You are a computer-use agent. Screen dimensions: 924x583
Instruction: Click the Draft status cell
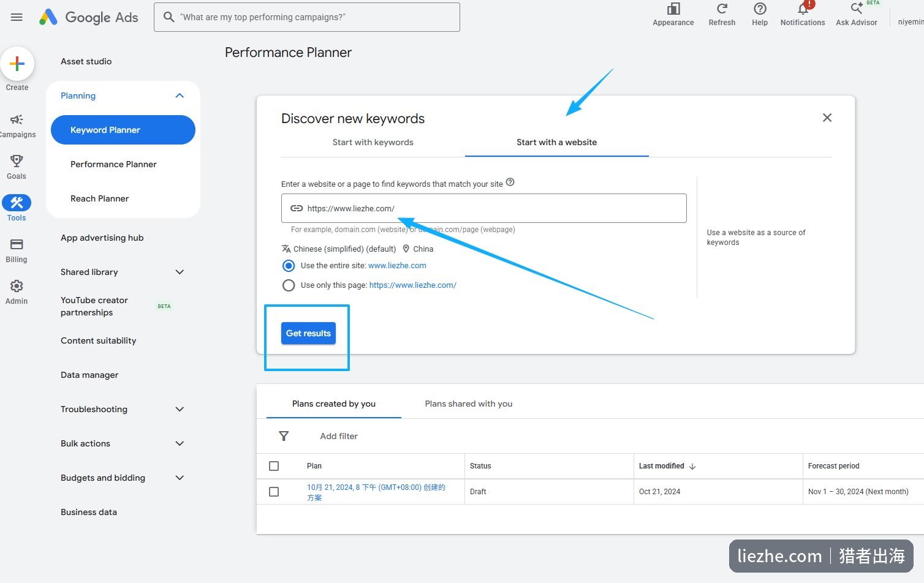coord(478,492)
